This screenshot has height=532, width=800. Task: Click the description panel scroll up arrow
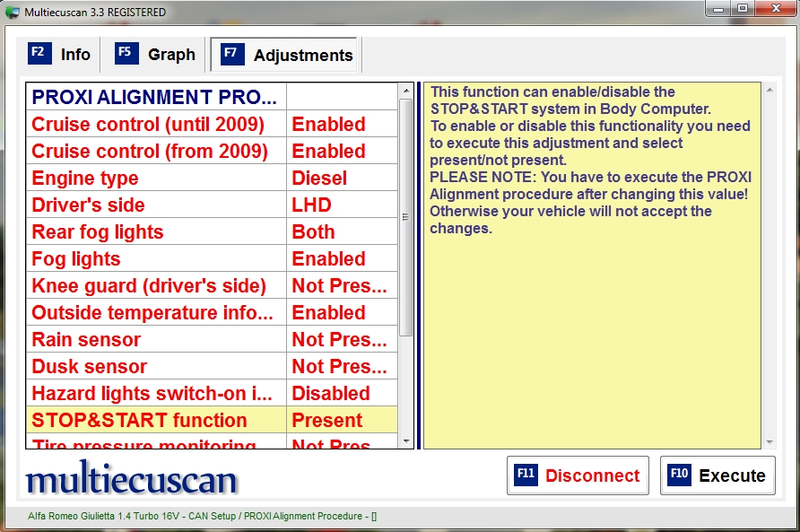(770, 90)
